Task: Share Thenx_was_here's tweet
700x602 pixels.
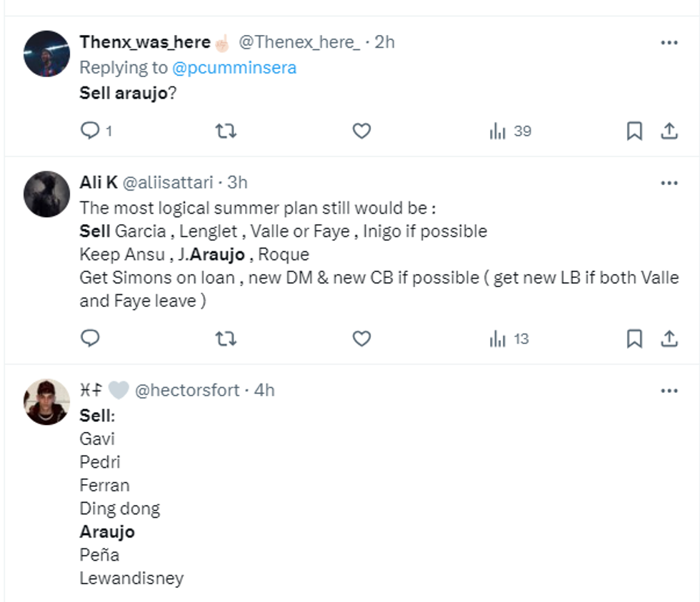Action: (669, 131)
